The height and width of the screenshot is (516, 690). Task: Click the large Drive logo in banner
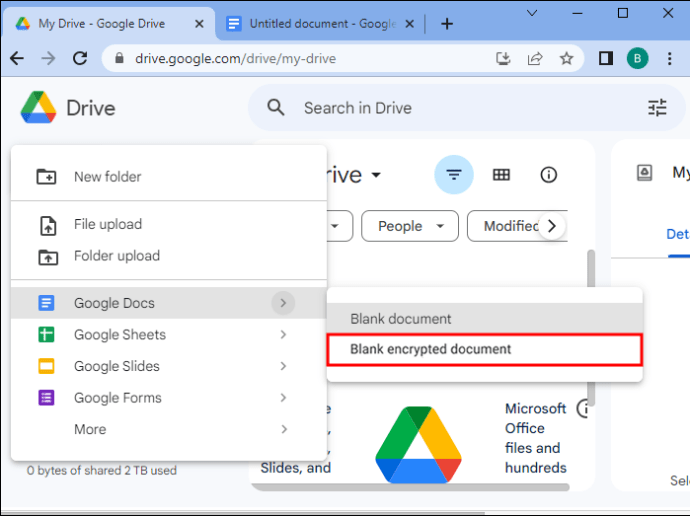click(x=418, y=444)
